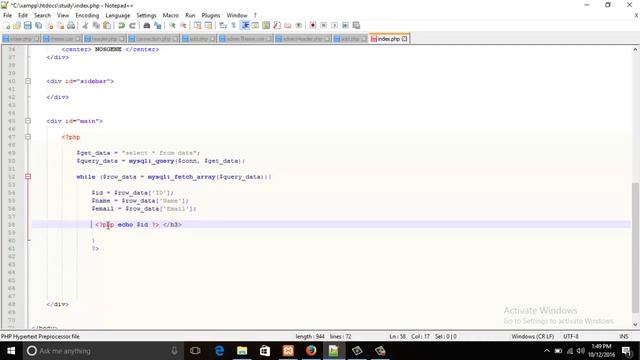This screenshot has height=360, width=640.
Task: Toggle synchronized horizontal scrolling icon
Action: pos(209,25)
